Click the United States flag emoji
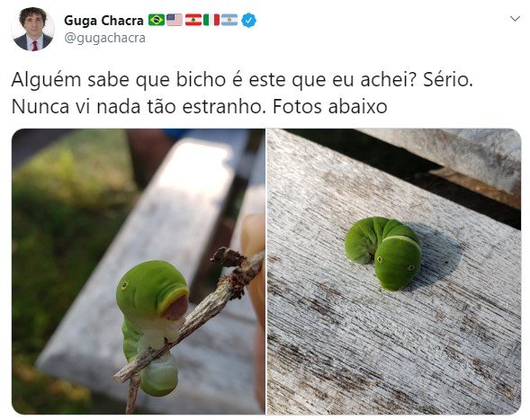This screenshot has height=420, width=530. point(175,20)
